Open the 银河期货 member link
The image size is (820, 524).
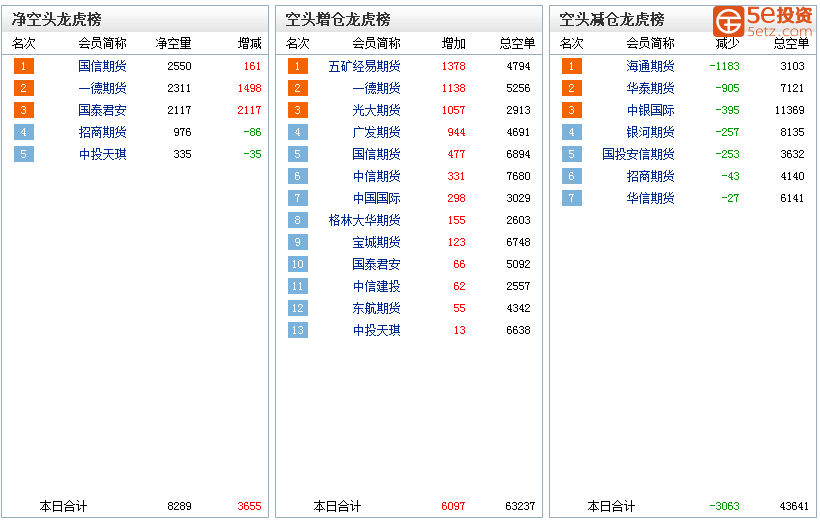click(651, 132)
